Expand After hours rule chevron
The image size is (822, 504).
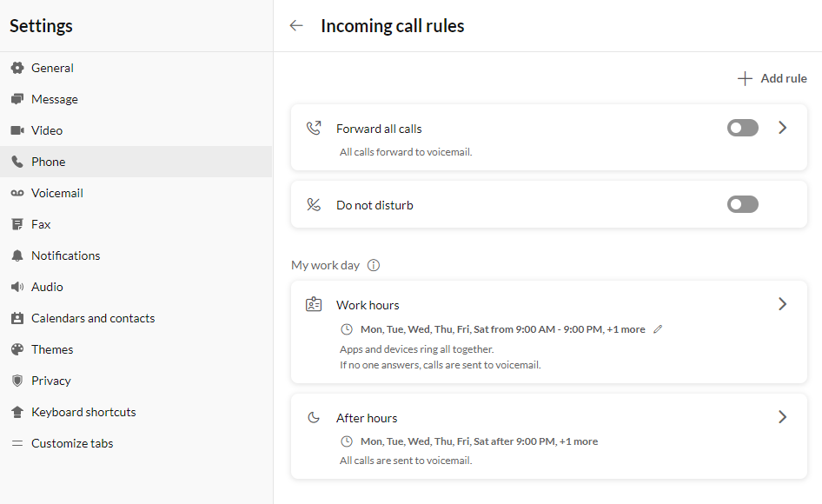pyautogui.click(x=782, y=417)
